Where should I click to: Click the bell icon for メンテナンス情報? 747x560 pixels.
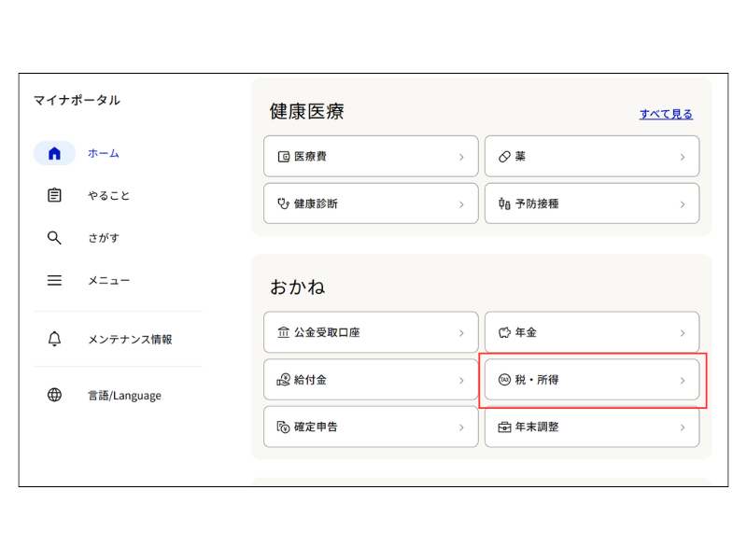point(54,339)
